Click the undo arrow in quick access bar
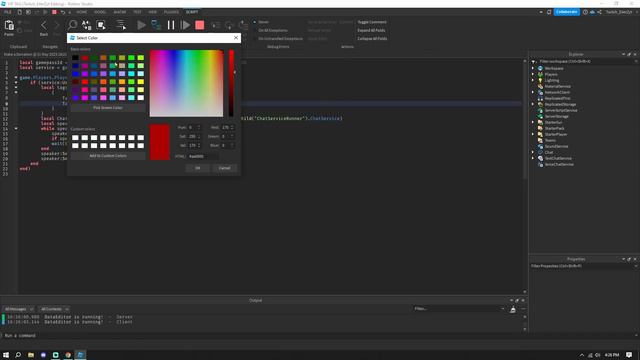The image size is (640, 360). coord(63,12)
